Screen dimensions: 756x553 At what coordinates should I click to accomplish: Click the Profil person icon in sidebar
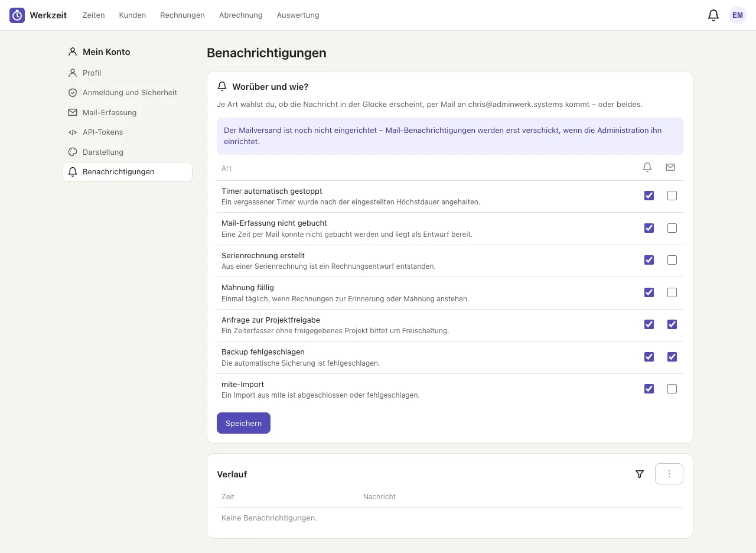(x=73, y=73)
